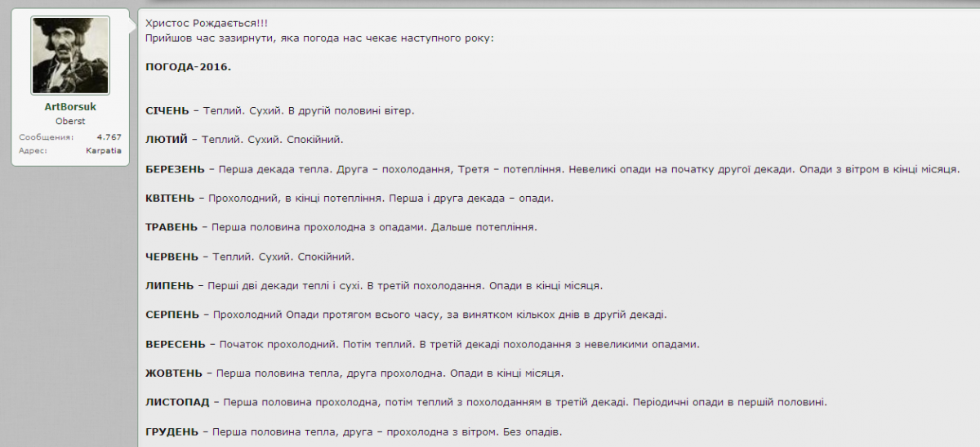
Task: Click the ПОГОДА-2016 heading
Action: click(x=188, y=66)
